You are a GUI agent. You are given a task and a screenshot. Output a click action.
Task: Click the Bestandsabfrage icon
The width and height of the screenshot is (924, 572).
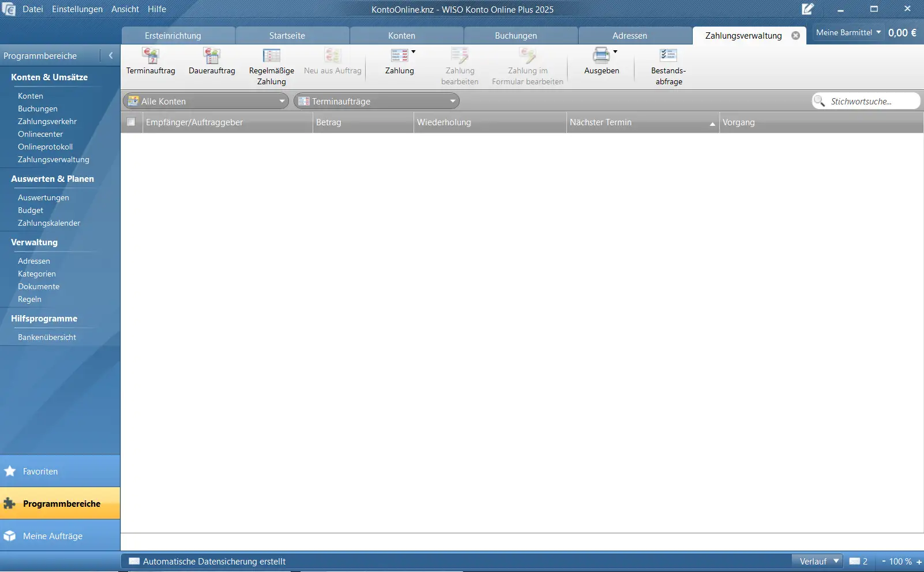coord(668,56)
